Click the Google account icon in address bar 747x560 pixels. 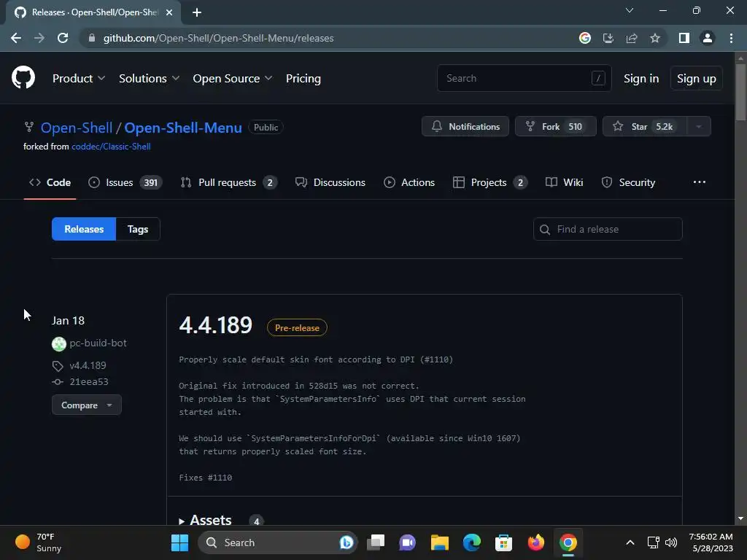click(584, 38)
